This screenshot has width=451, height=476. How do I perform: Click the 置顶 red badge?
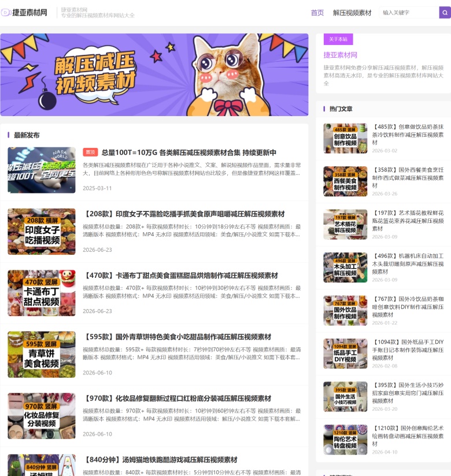90,153
